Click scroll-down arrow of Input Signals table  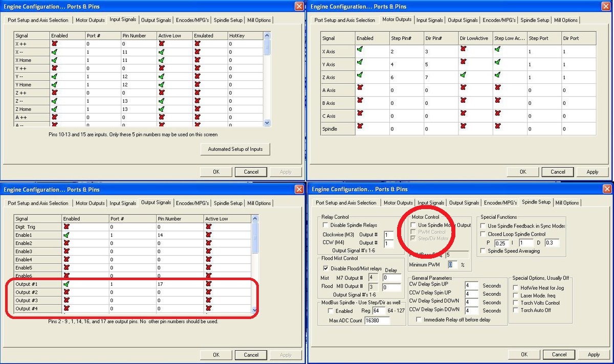click(x=267, y=123)
